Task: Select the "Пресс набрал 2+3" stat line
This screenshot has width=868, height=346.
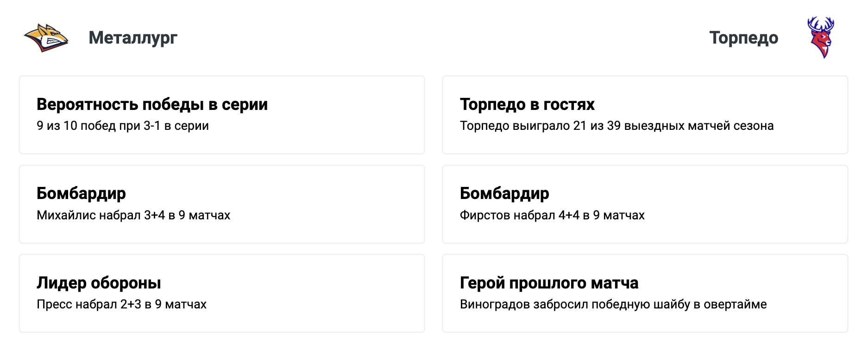Action: click(x=121, y=304)
